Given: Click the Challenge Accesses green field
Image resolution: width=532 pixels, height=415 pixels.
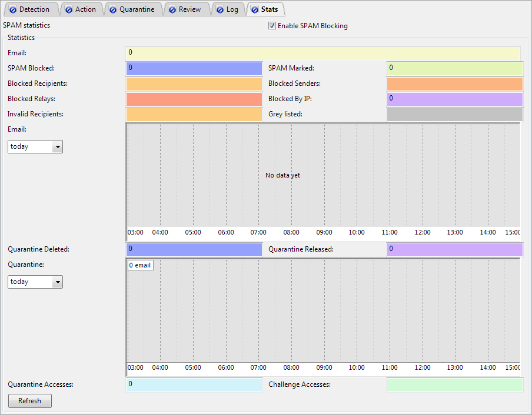Looking at the screenshot, I should [454, 384].
